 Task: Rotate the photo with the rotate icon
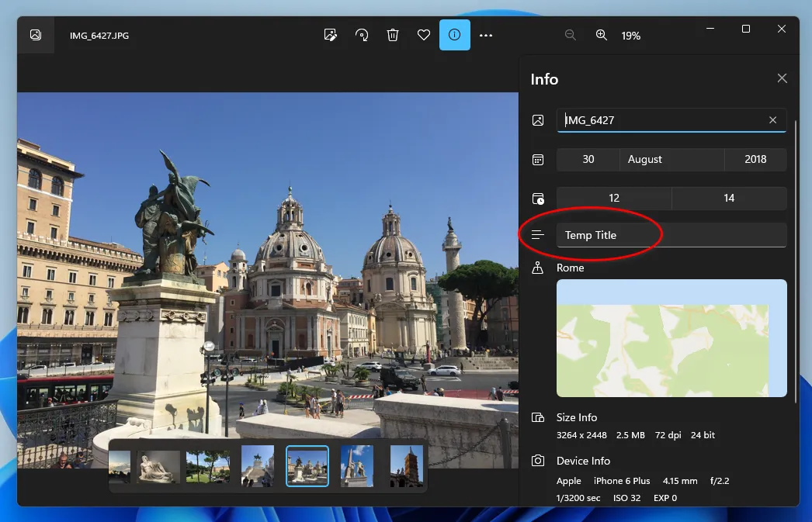point(362,35)
